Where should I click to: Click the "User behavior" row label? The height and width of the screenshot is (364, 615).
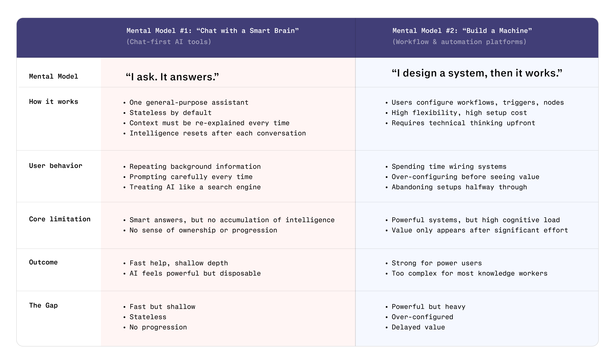pos(56,166)
